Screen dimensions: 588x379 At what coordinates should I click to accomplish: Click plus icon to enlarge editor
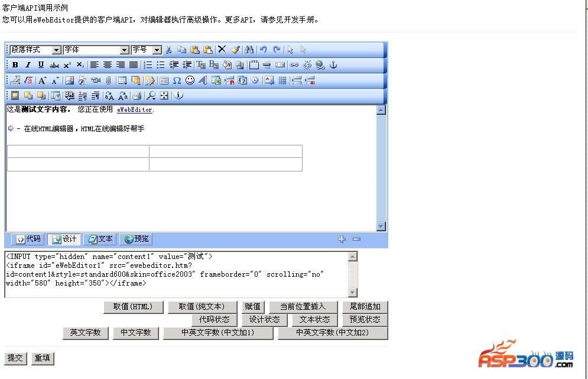coord(342,239)
